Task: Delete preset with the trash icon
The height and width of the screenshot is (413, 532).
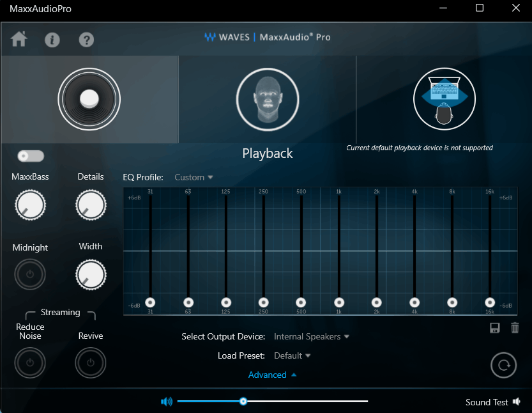Action: (515, 328)
